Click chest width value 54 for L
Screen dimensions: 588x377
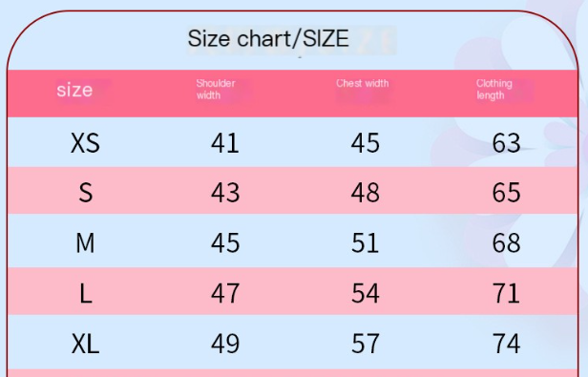pyautogui.click(x=366, y=293)
